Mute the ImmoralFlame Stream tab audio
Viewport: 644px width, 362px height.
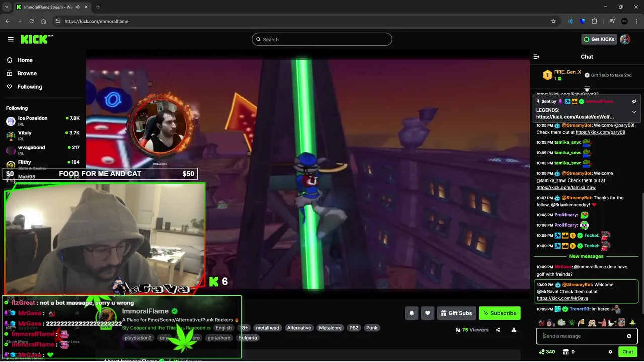click(78, 7)
